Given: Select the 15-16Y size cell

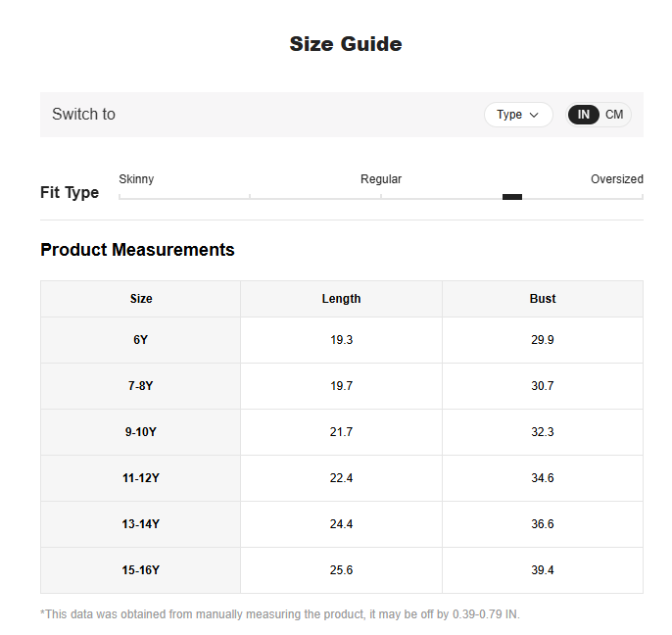Looking at the screenshot, I should [141, 570].
